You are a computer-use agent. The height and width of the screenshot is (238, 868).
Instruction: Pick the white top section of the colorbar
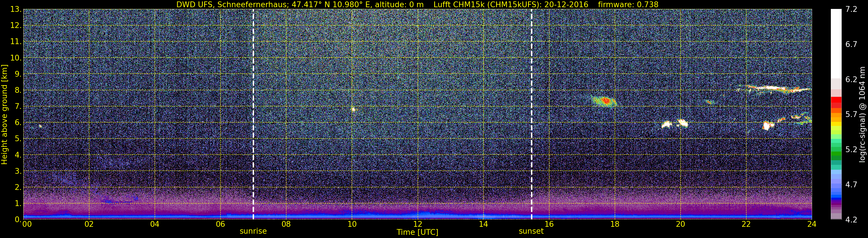(836, 44)
